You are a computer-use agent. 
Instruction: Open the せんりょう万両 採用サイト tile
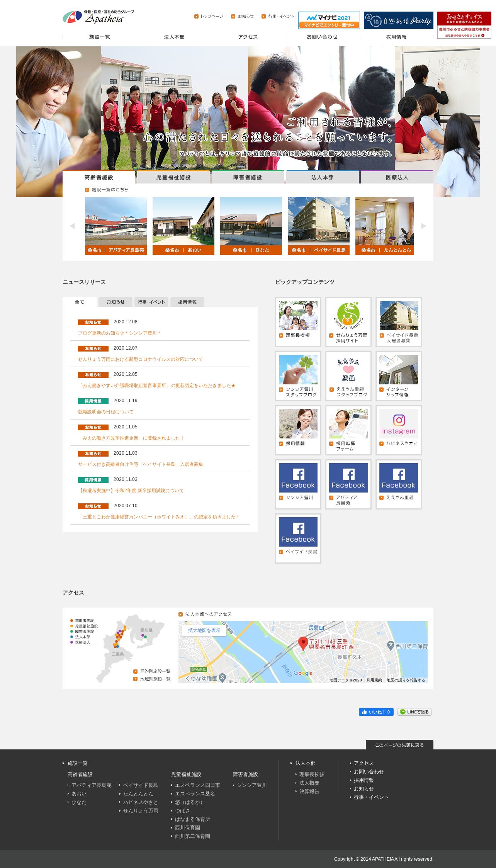point(348,322)
